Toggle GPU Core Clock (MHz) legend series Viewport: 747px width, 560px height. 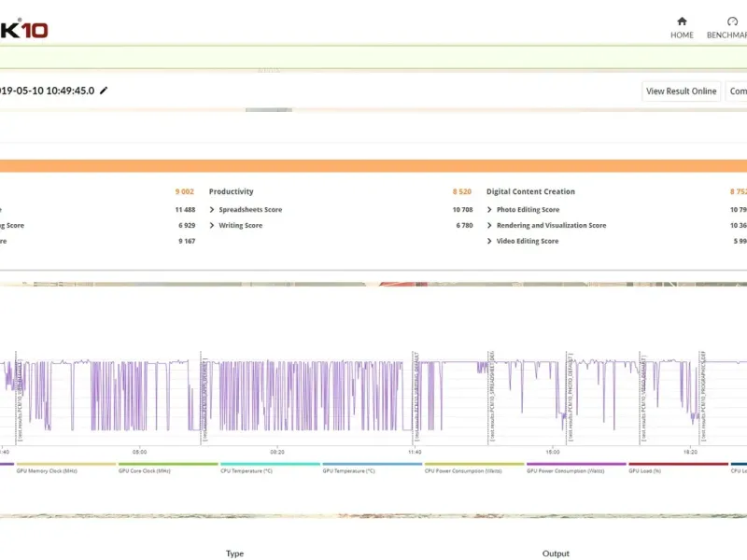tap(168, 468)
